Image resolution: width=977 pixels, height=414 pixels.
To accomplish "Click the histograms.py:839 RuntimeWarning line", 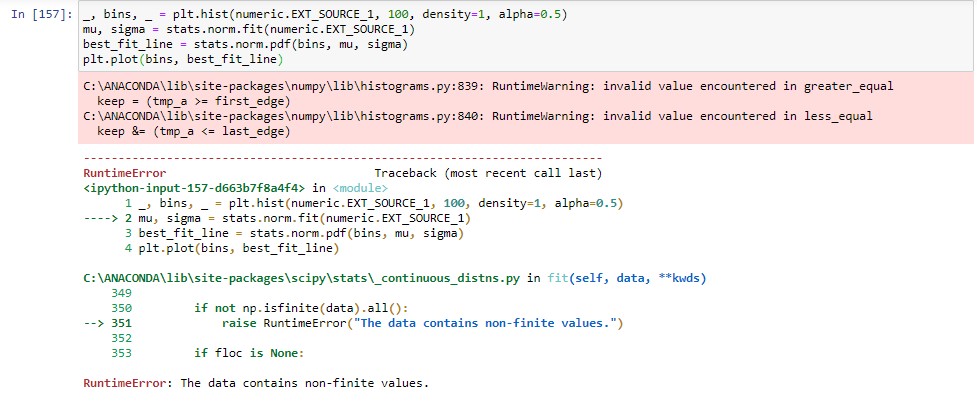I will point(488,86).
